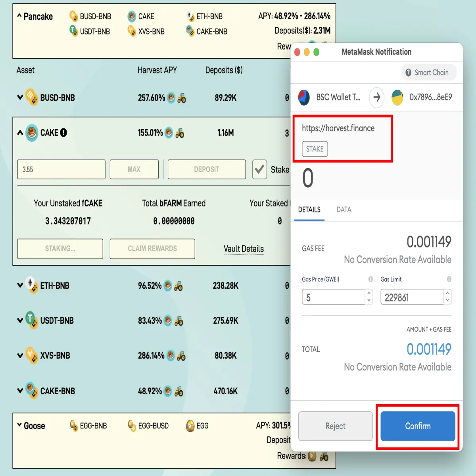The image size is (476, 476).
Task: Click the blue 0.001149 total amount
Action: pyautogui.click(x=429, y=349)
